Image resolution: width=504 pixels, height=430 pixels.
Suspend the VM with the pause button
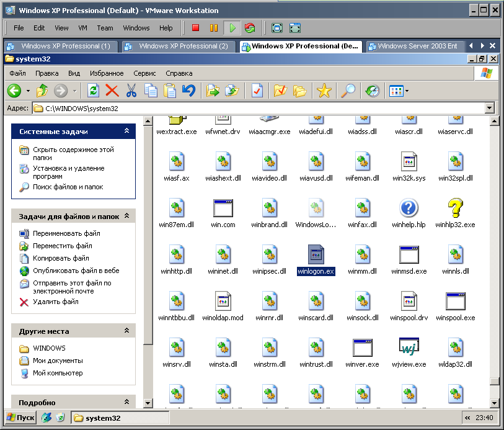[214, 28]
